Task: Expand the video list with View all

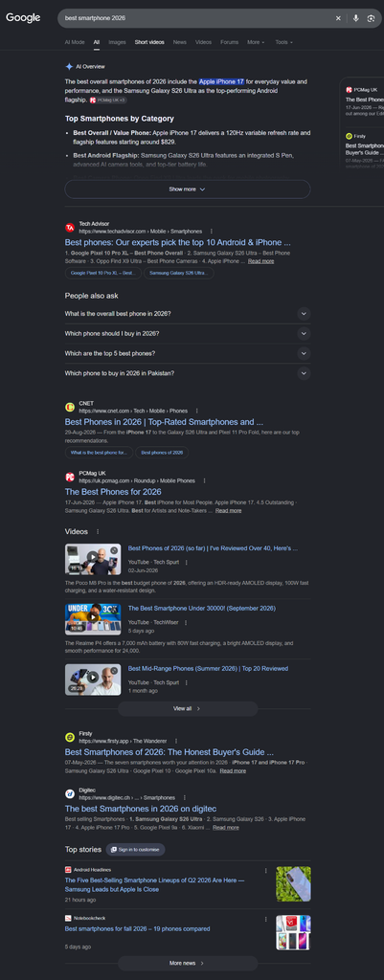Action: 188,709
